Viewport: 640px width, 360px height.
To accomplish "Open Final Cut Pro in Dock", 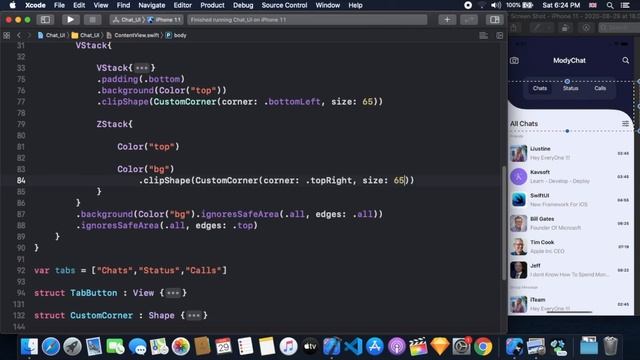I will click(418, 347).
